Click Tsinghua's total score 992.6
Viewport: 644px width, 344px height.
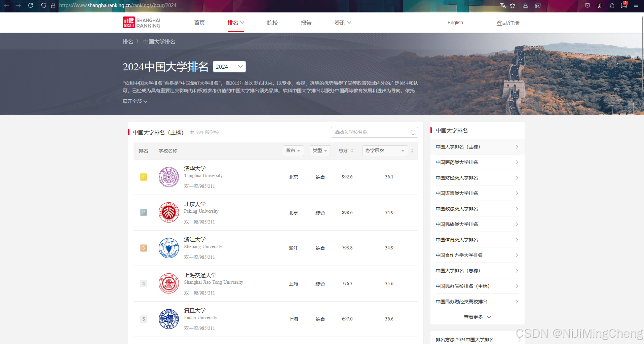pyautogui.click(x=347, y=177)
